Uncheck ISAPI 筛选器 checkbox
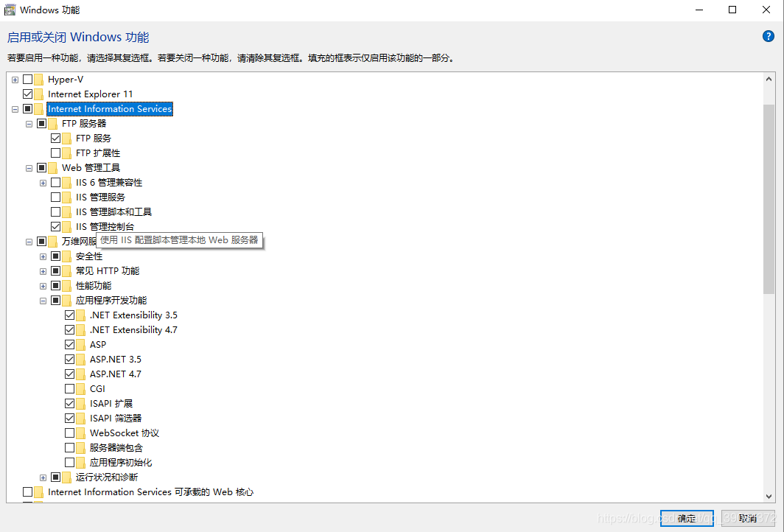Image resolution: width=784 pixels, height=532 pixels. click(69, 418)
